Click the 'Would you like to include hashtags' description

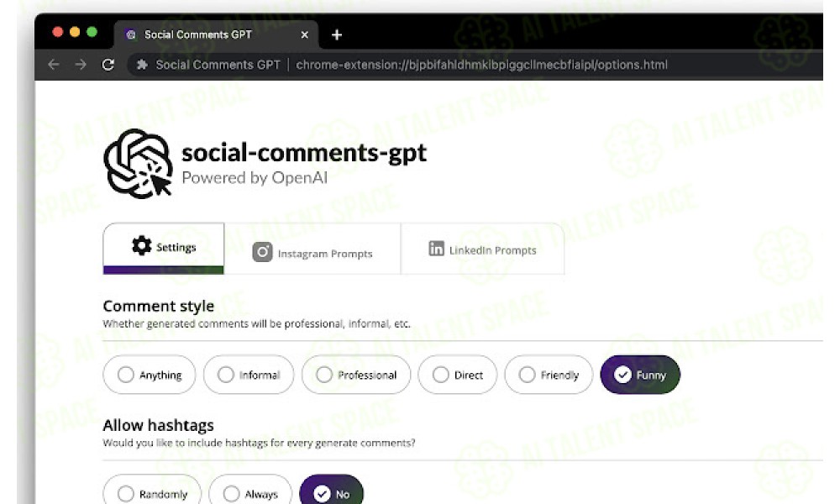tap(259, 443)
